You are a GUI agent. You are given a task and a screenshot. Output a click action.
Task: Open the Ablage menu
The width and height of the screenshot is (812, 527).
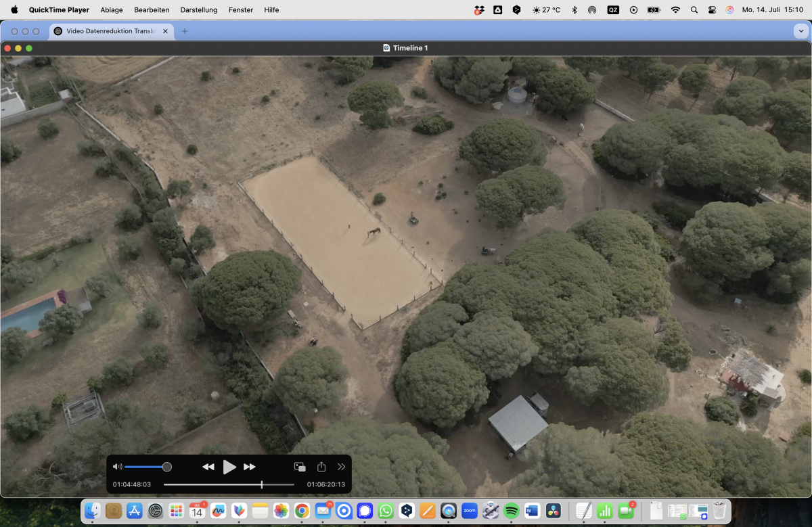112,10
